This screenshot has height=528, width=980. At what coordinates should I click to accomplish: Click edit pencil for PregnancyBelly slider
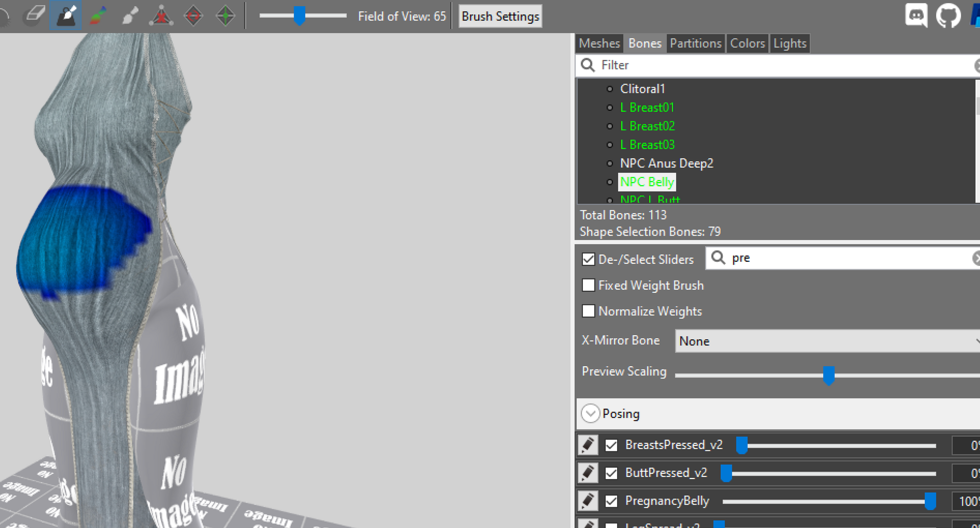click(588, 500)
